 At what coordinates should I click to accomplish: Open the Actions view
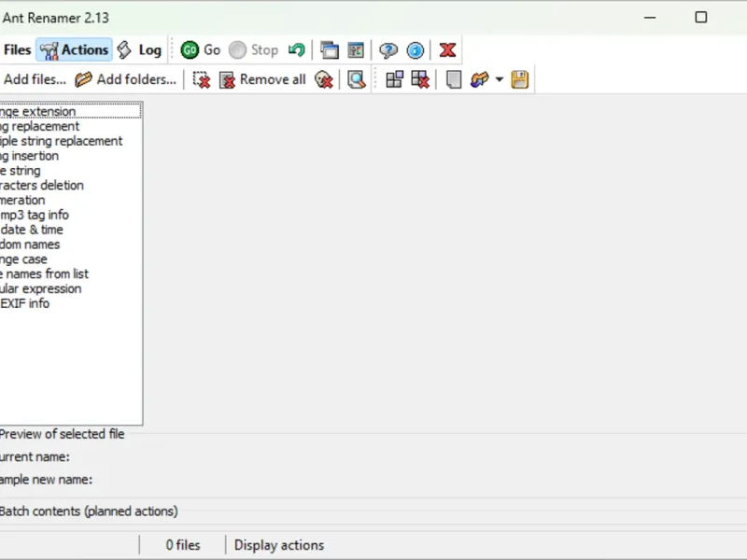[75, 49]
